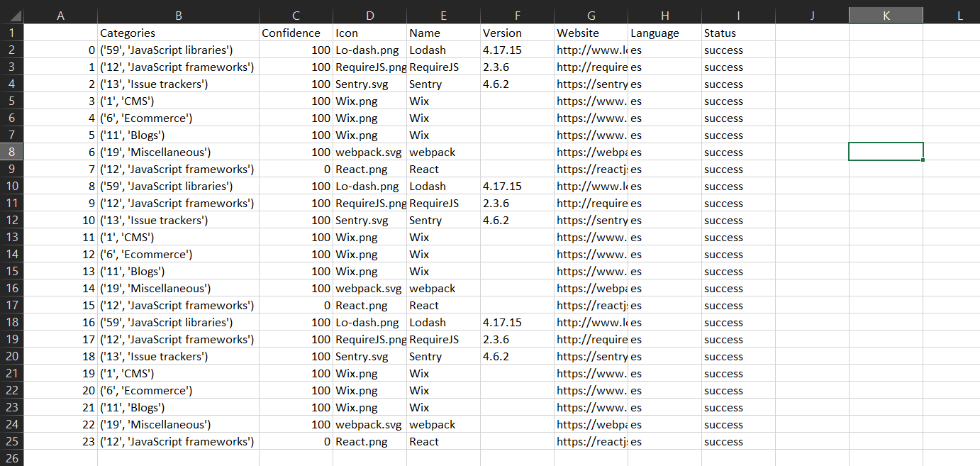This screenshot has height=466, width=980.
Task: Select version '4.17.15' in row 10
Action: [517, 186]
